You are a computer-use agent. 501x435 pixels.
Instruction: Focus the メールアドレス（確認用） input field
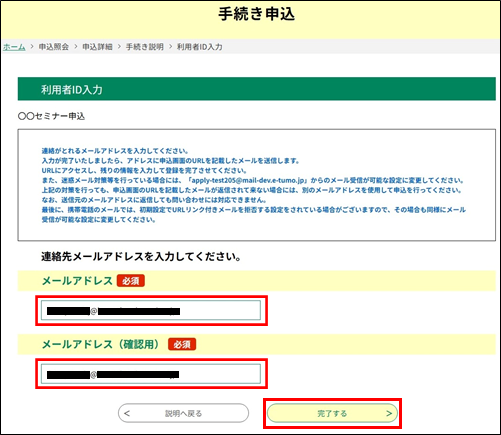click(151, 374)
